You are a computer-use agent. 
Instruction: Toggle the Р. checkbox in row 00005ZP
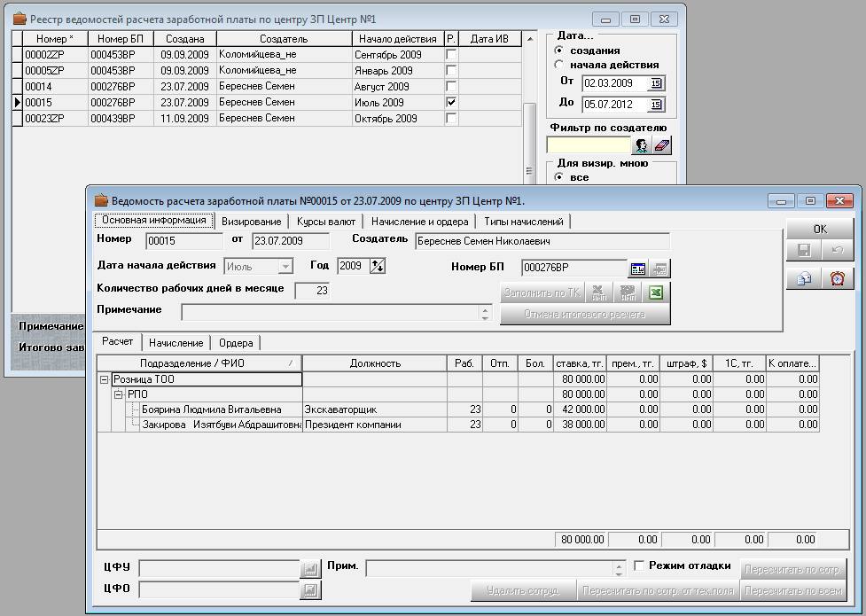pyautogui.click(x=451, y=71)
